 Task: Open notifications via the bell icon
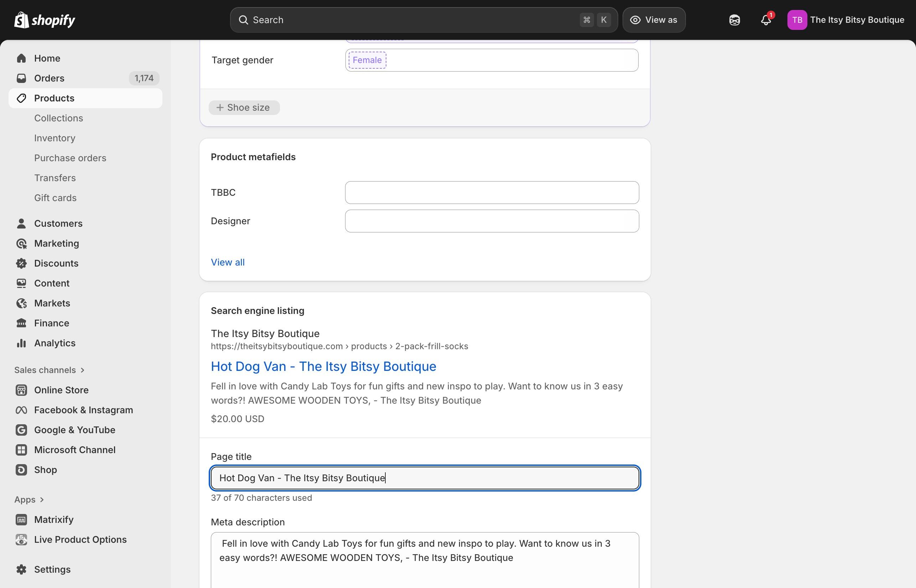point(766,20)
